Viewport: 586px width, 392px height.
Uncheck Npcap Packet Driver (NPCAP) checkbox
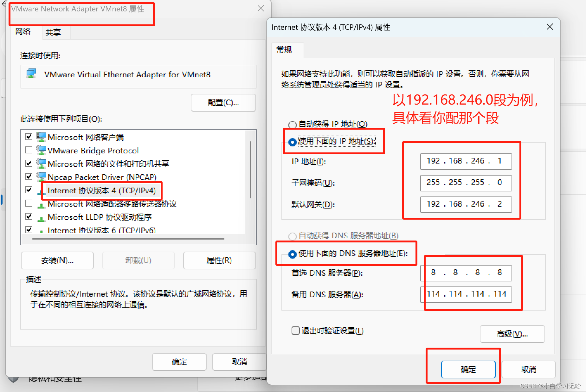(x=29, y=177)
